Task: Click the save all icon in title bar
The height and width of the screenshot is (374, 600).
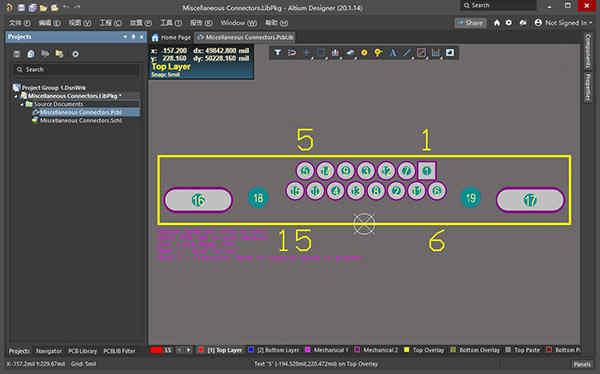Action: 33,7
